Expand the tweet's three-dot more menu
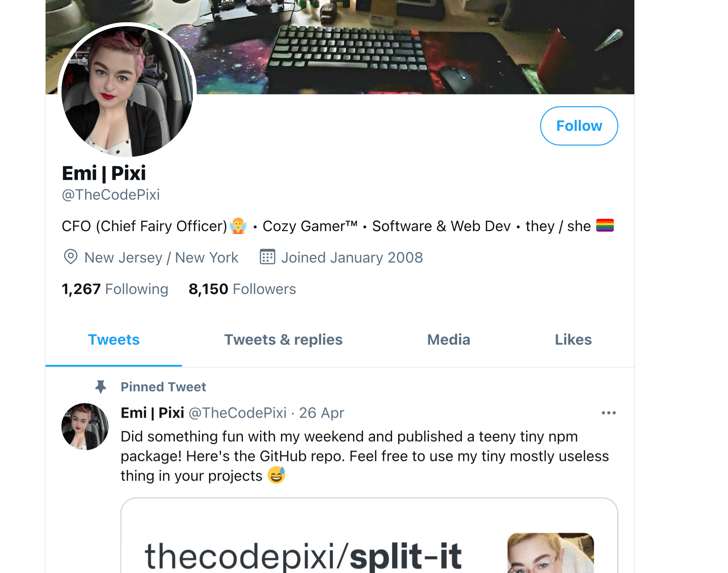Viewport: 728px width, 573px height. (x=609, y=413)
